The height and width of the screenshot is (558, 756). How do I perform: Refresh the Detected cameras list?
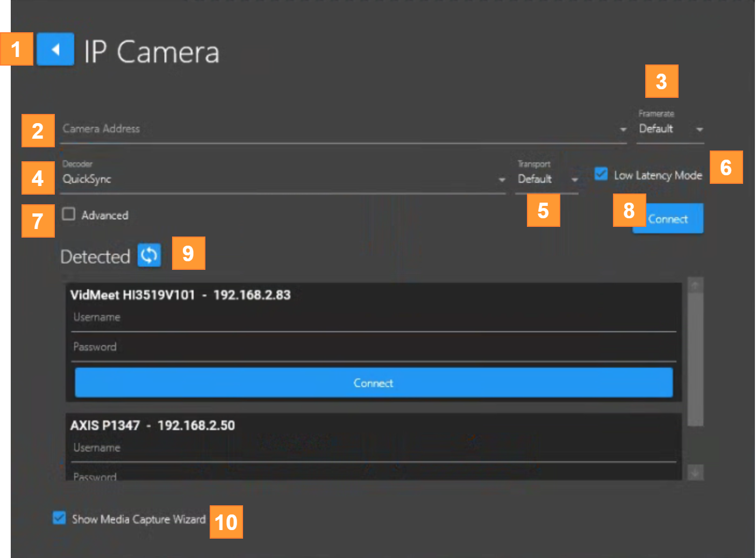click(149, 255)
